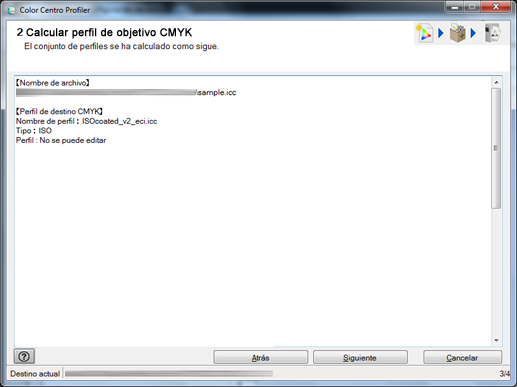Abort the wizard with Cancelar
517x387 pixels.
click(x=462, y=358)
